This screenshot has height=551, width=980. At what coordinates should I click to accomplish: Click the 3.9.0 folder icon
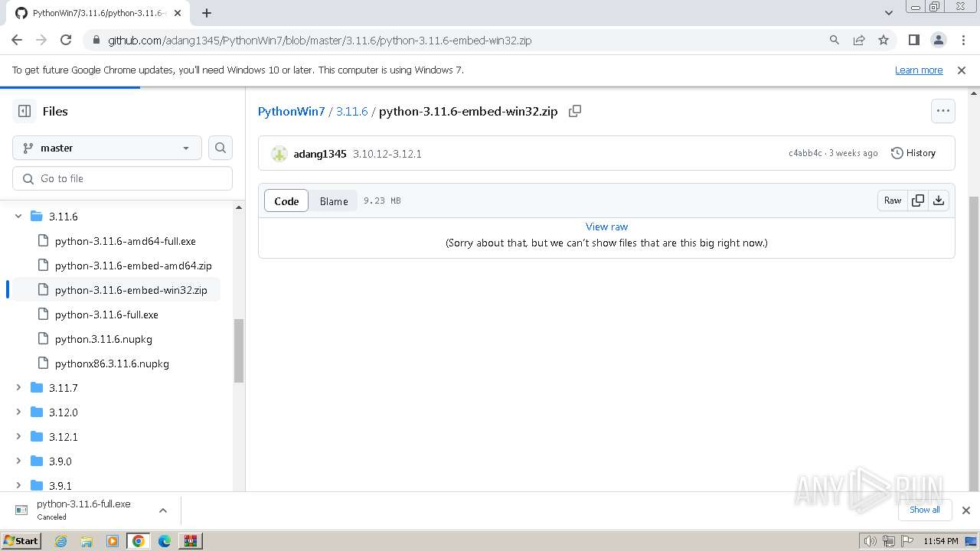tap(37, 461)
